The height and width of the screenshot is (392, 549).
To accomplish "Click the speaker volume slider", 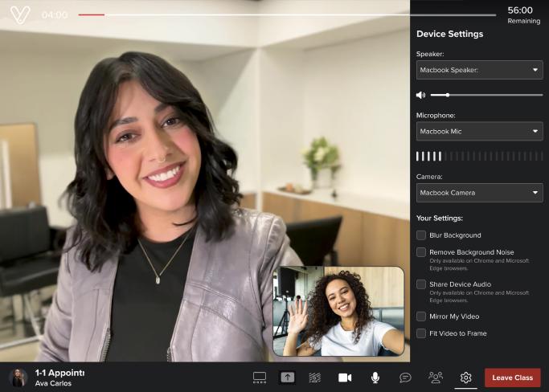I will point(486,95).
